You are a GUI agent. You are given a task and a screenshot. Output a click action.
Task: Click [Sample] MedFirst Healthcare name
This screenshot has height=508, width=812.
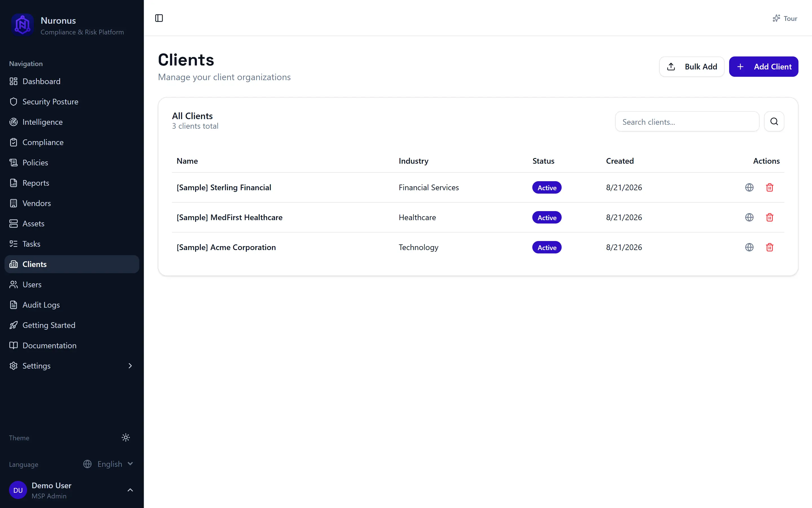coord(230,217)
